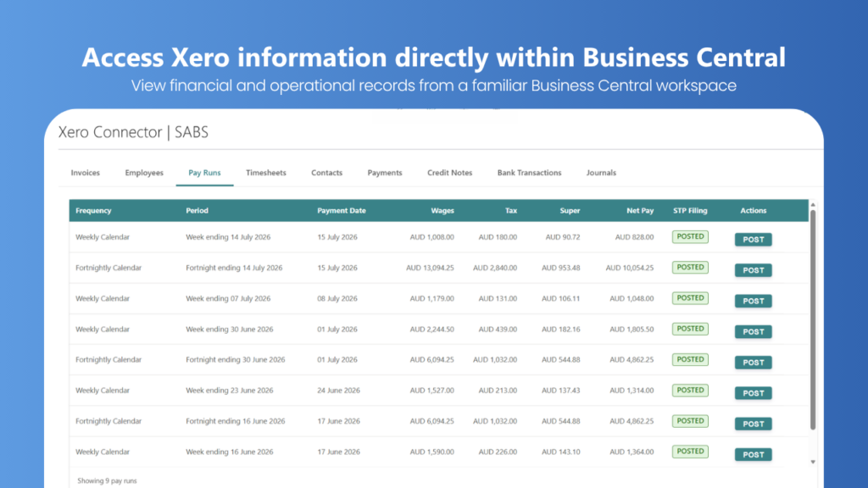Click net pay value 'AUD 1,364.00'
This screenshot has width=868, height=488.
(632, 452)
